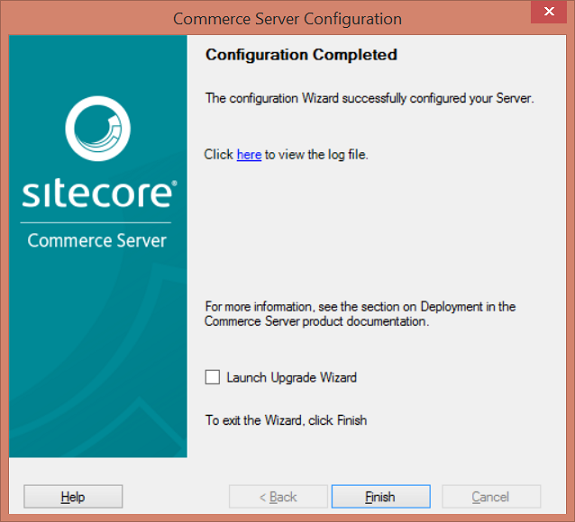Close the Commerce Server Configuration window

pos(549,11)
